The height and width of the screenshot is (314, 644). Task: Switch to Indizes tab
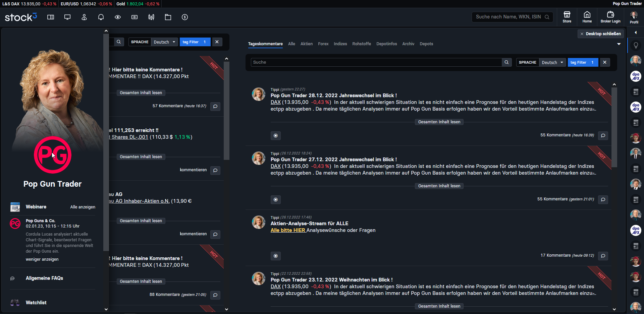point(340,44)
